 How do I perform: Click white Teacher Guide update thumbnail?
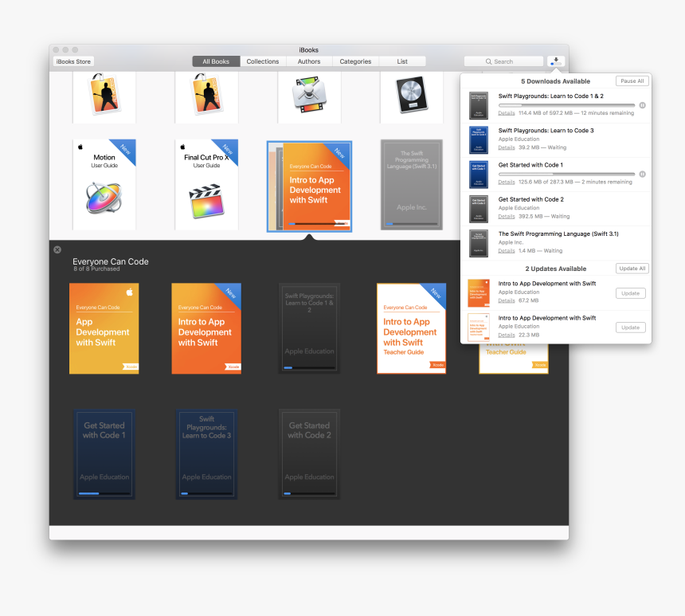479,328
